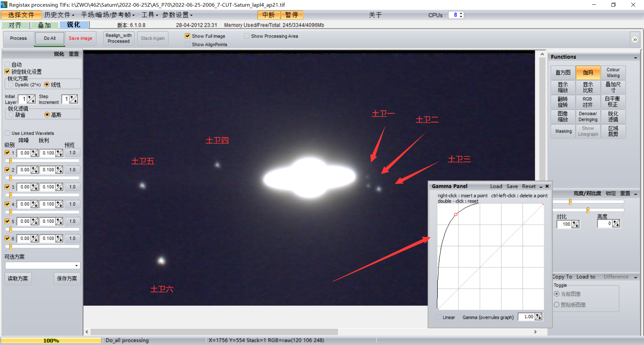Open 历史文件 menu

59,15
